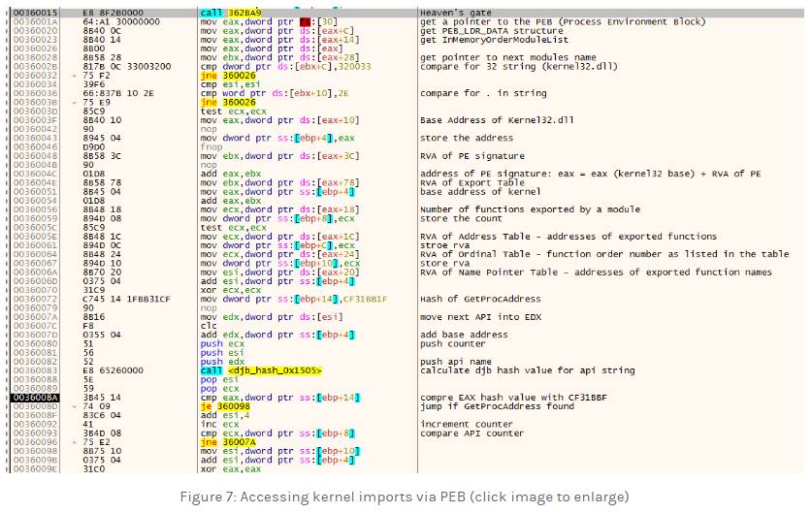Select opcode bytes "64:A1 30000000"
The width and height of the screenshot is (812, 513).
[x=121, y=21]
